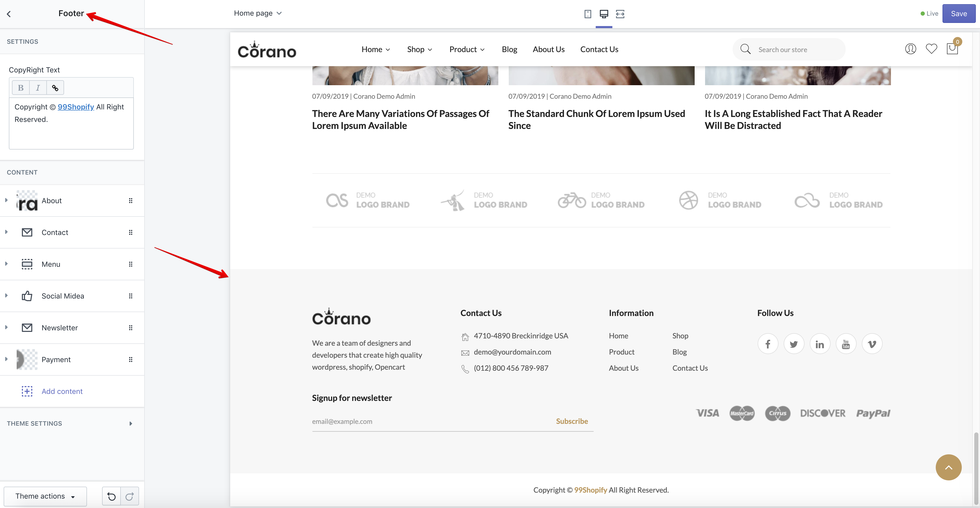Toggle italic formatting in CopyRight Text editor
This screenshot has width=980, height=508.
coord(38,88)
